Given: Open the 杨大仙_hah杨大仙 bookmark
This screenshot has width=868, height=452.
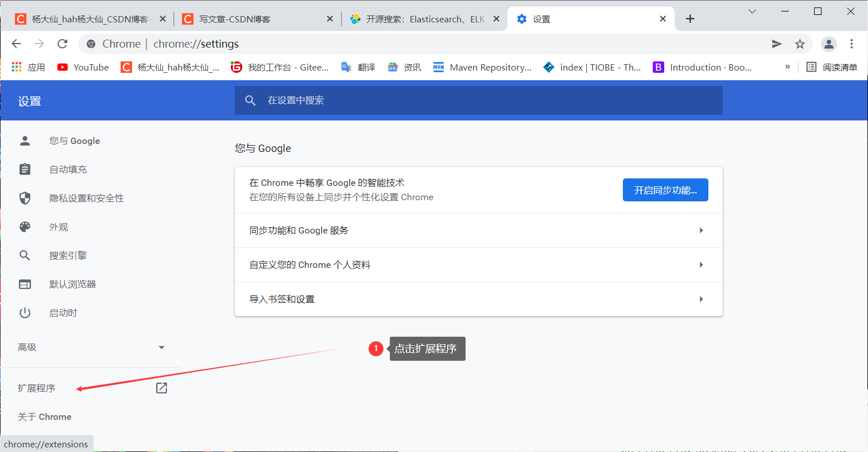Looking at the screenshot, I should [x=170, y=67].
